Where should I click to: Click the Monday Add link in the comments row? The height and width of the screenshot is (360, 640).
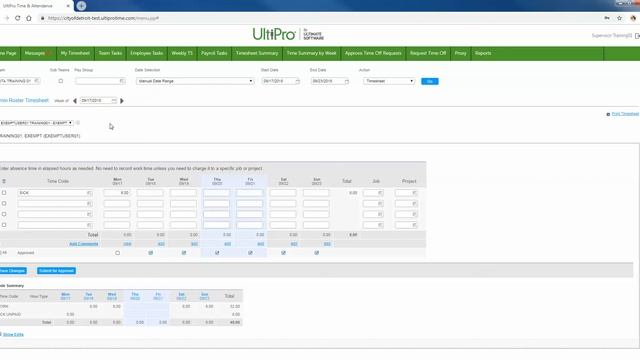point(127,244)
